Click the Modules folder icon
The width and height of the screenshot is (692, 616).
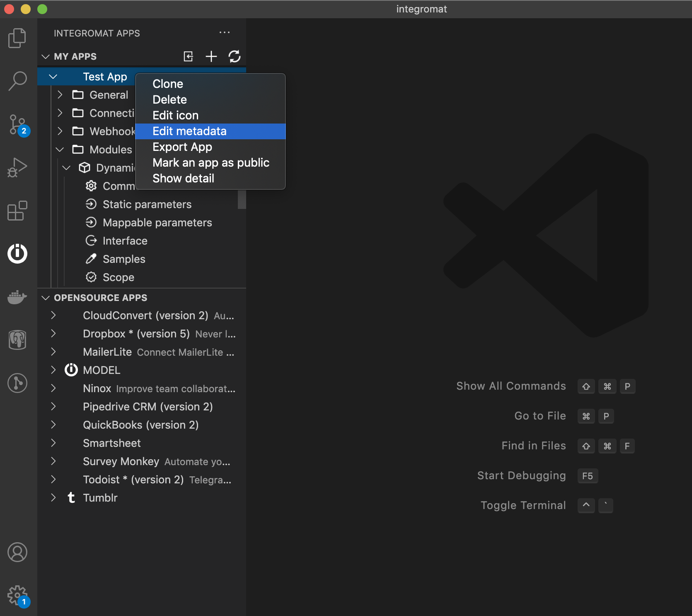click(78, 149)
